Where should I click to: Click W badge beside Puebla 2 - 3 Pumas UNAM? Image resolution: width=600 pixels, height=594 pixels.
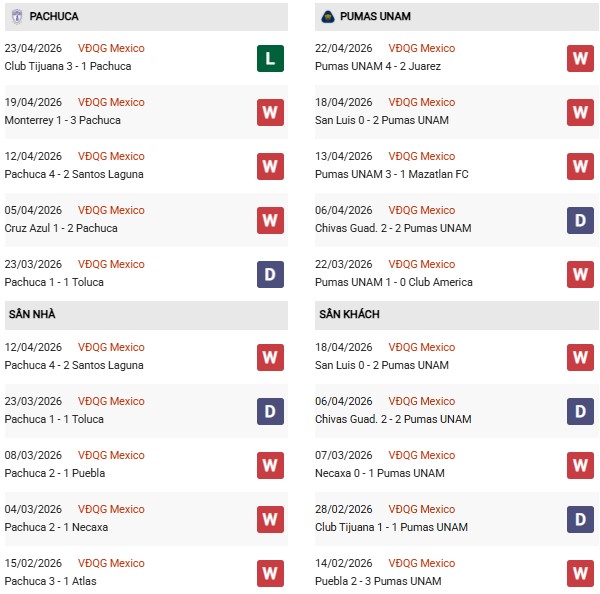(580, 573)
